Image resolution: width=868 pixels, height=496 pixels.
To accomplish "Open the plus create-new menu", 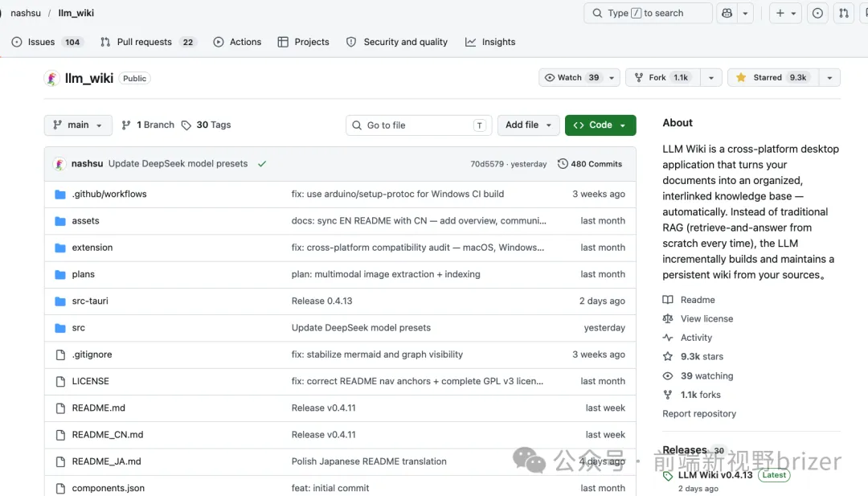I will pos(785,14).
